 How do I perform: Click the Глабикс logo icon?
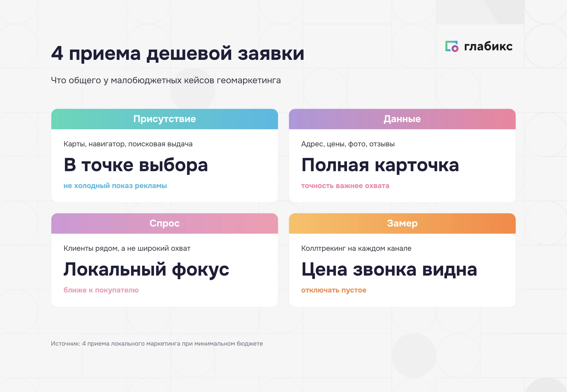coord(452,46)
